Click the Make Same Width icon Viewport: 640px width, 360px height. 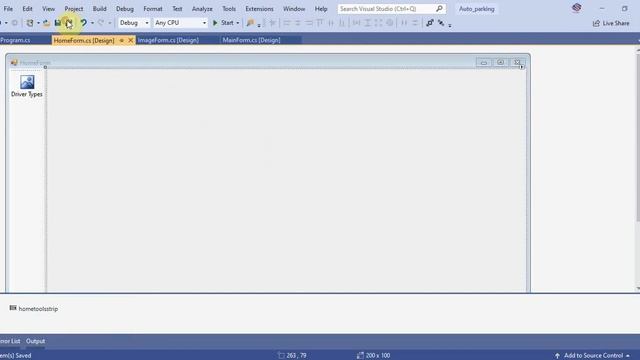coord(357,23)
